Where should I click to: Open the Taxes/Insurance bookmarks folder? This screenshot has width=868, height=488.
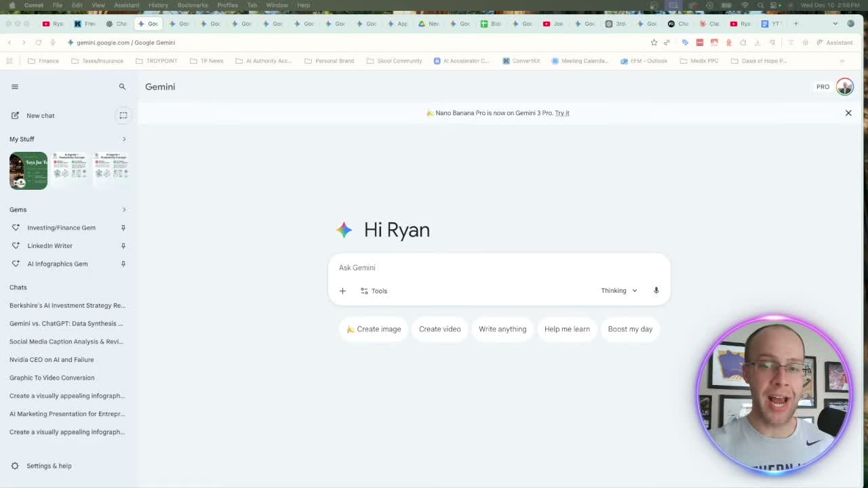98,61
